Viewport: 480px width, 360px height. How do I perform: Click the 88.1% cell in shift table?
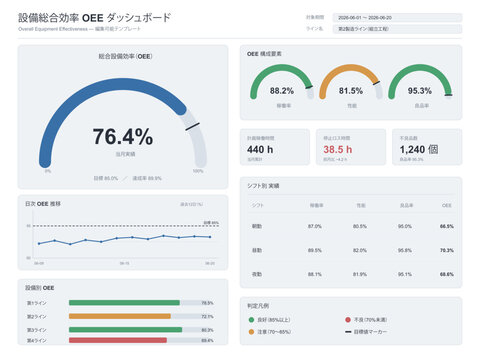tap(315, 274)
